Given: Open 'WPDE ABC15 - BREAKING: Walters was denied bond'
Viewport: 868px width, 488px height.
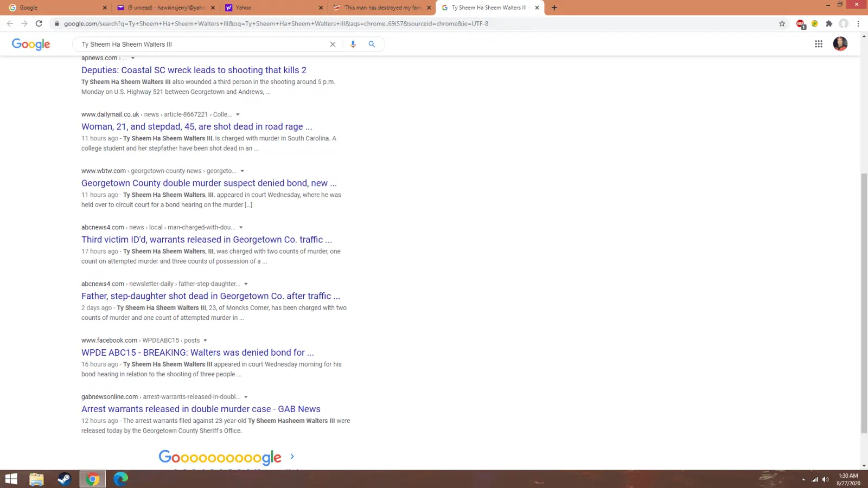Looking at the screenshot, I should 197,352.
